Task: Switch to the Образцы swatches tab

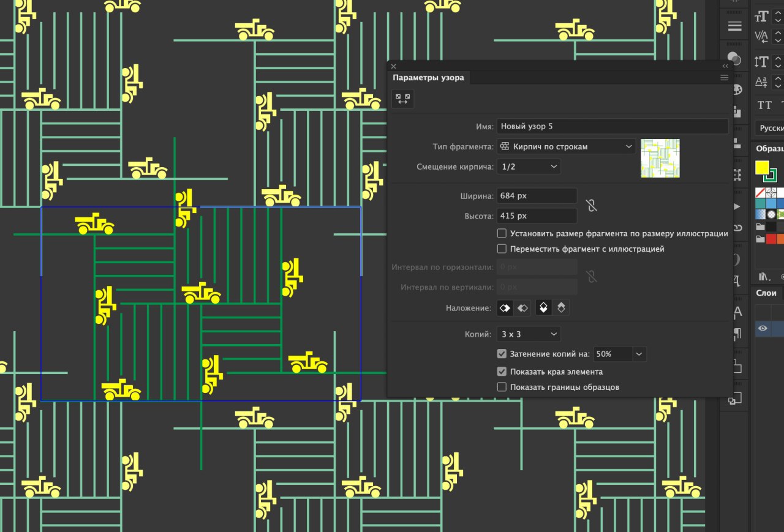Action: [769, 149]
